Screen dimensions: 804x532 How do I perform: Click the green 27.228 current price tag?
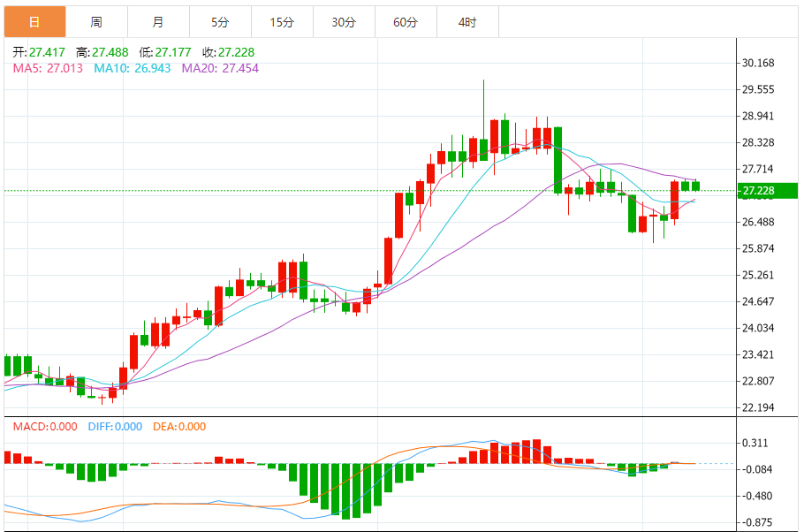click(x=767, y=191)
